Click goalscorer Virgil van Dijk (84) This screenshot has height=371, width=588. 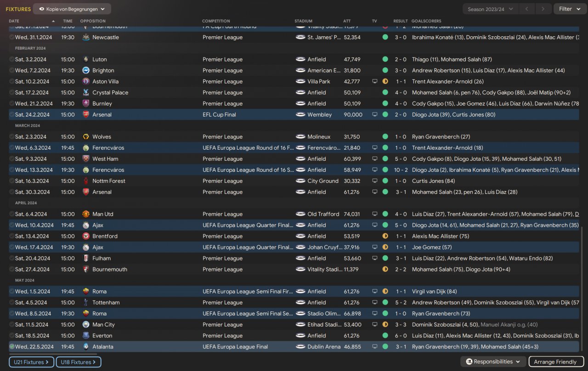(x=435, y=292)
